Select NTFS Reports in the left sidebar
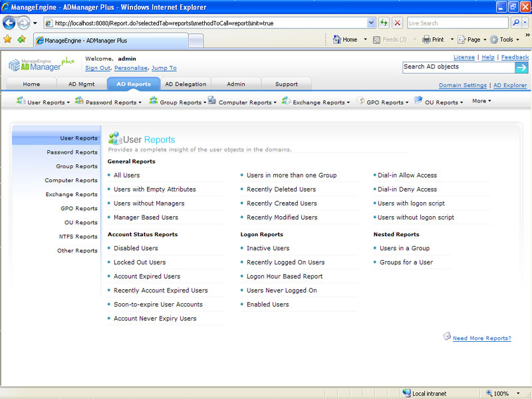The image size is (532, 399). [78, 237]
